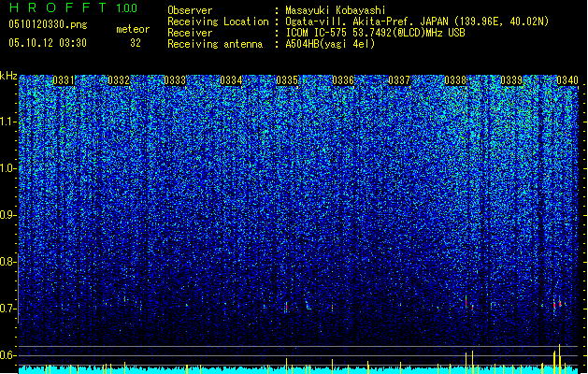Select the ICOM IC-575 53.7492 MHz USB text
Screen dimensions: 588x374
click(x=375, y=33)
